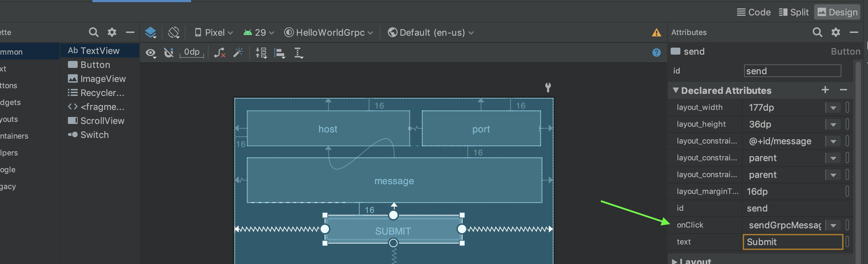Viewport: 868px width, 264px height.
Task: Toggle autoconnect to parent magnet
Action: 169,53
